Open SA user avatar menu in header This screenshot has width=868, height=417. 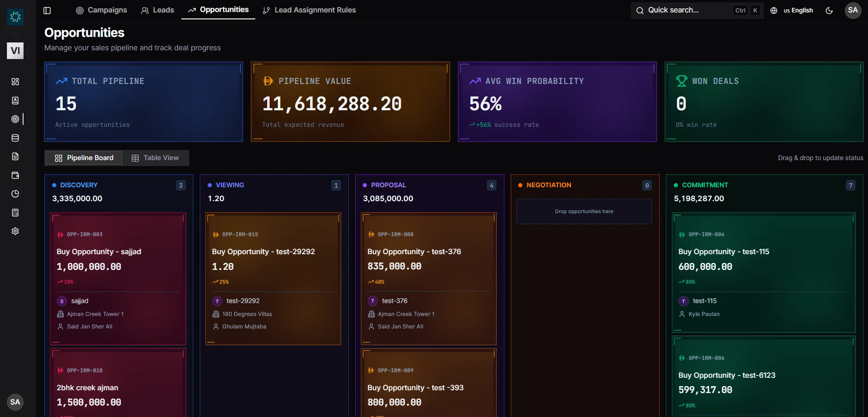pos(853,10)
